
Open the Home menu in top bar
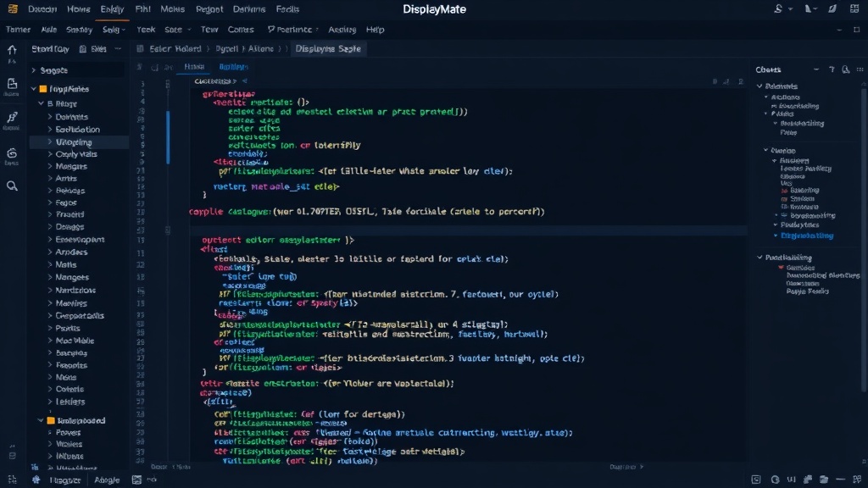[x=79, y=8]
